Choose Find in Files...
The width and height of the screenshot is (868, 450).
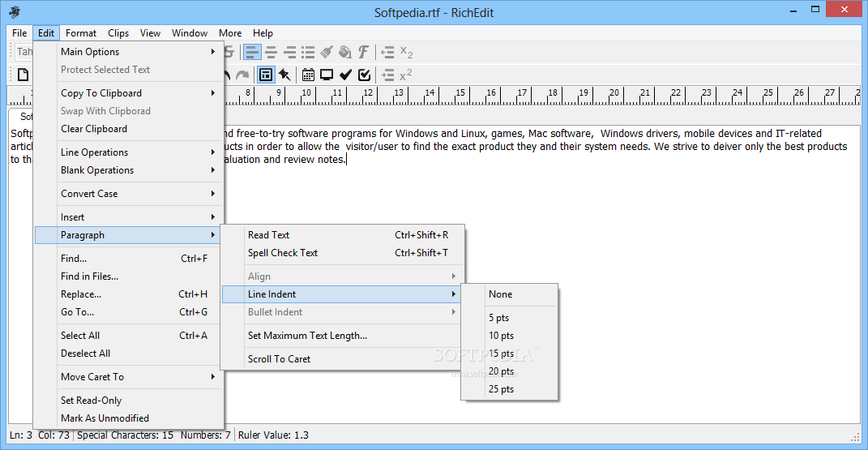128,276
